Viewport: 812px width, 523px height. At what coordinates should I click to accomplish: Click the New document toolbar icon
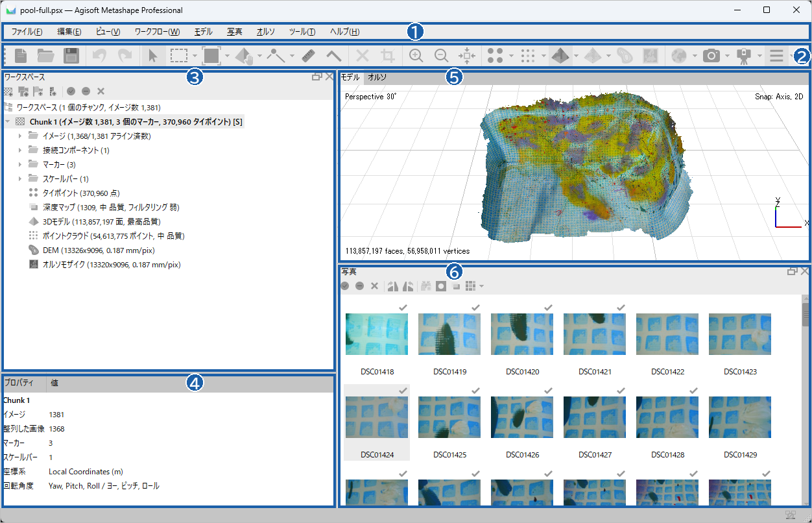21,56
